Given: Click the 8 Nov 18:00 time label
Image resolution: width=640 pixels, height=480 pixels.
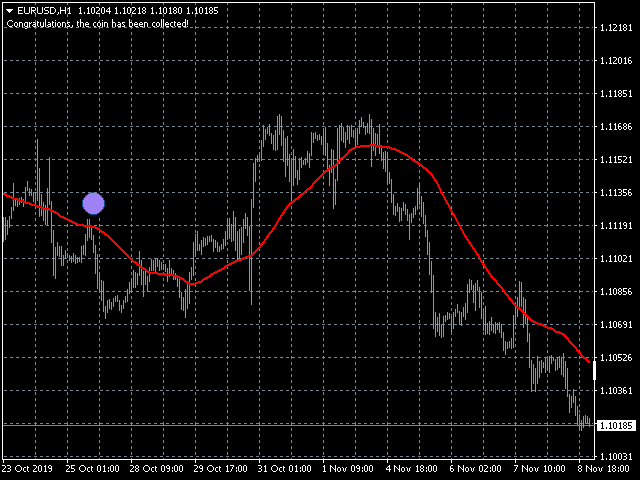Looking at the screenshot, I should click(x=606, y=468).
